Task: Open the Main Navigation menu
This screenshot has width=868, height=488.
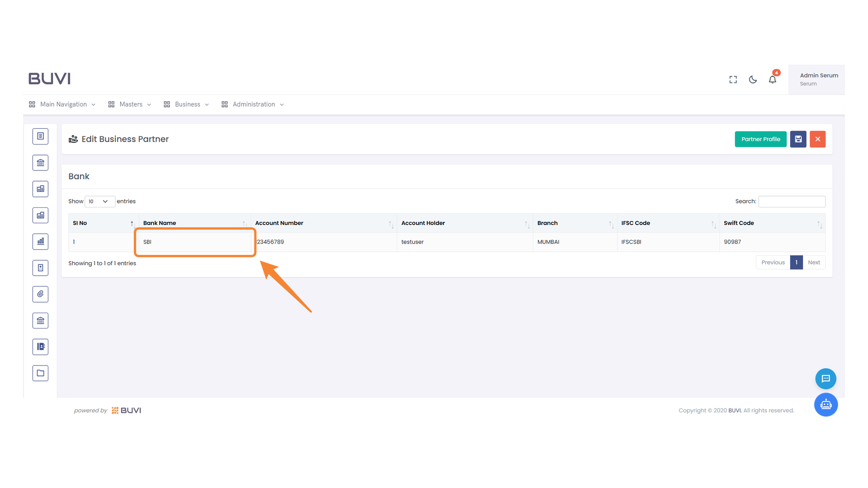Action: pyautogui.click(x=62, y=104)
